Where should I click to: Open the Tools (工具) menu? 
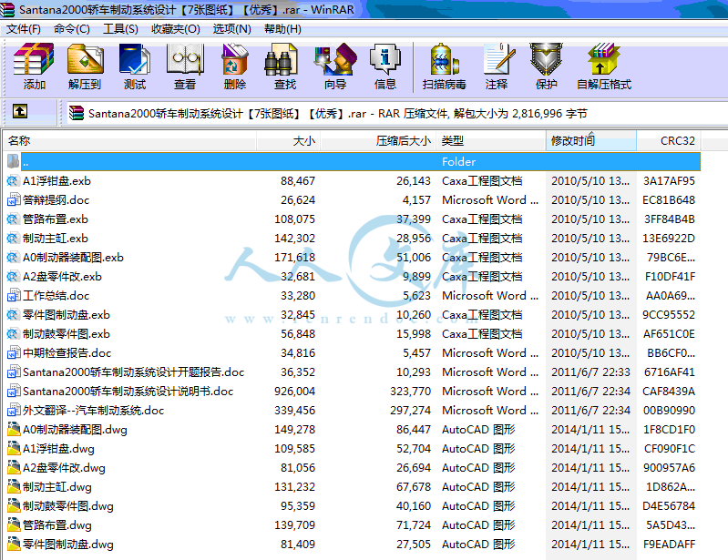coord(120,29)
